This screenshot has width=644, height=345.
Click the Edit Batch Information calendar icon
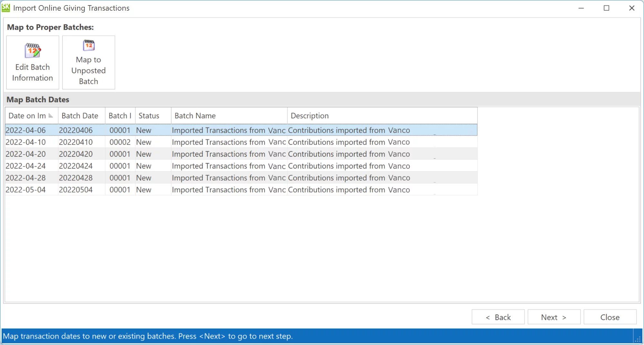[x=33, y=51]
